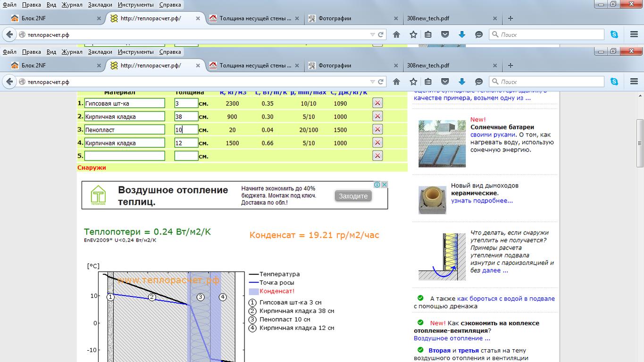Follow the узнать подробнее... link
Viewport: 644px width, 362px height.
click(482, 201)
